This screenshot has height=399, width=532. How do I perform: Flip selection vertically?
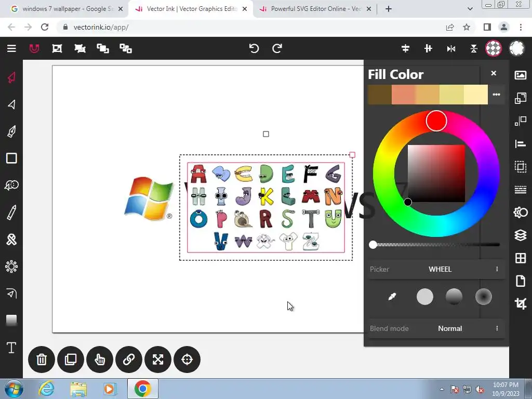coord(474,49)
